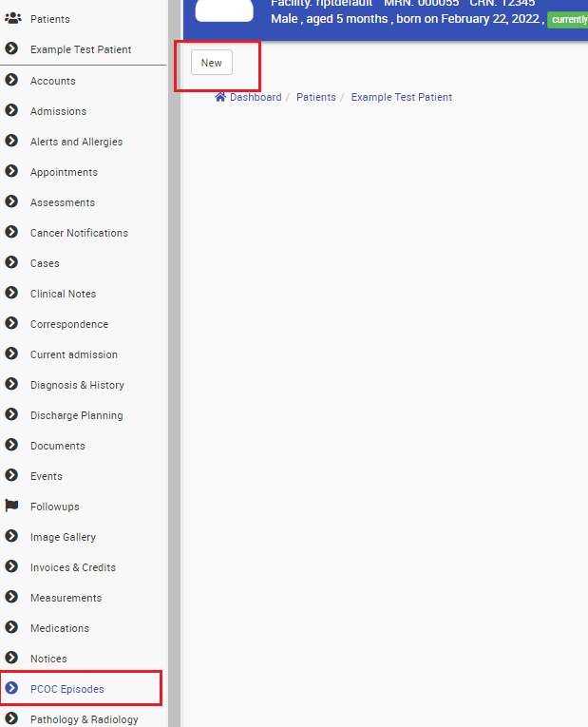Click the New button

point(212,63)
